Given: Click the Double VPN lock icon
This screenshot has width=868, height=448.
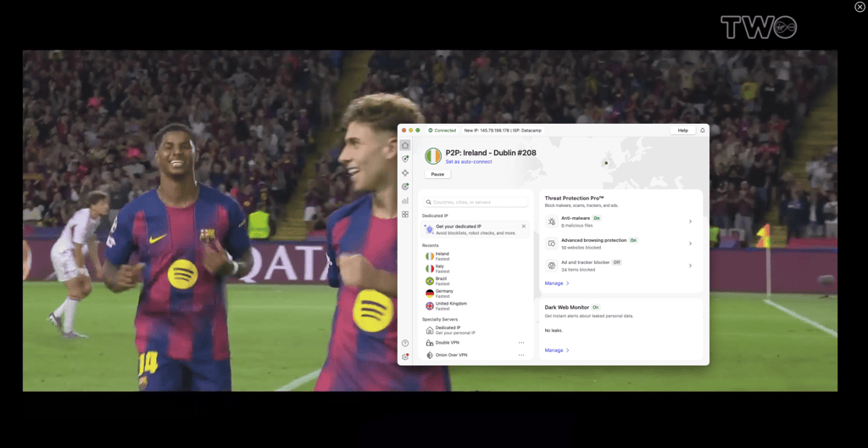Looking at the screenshot, I should (x=430, y=343).
